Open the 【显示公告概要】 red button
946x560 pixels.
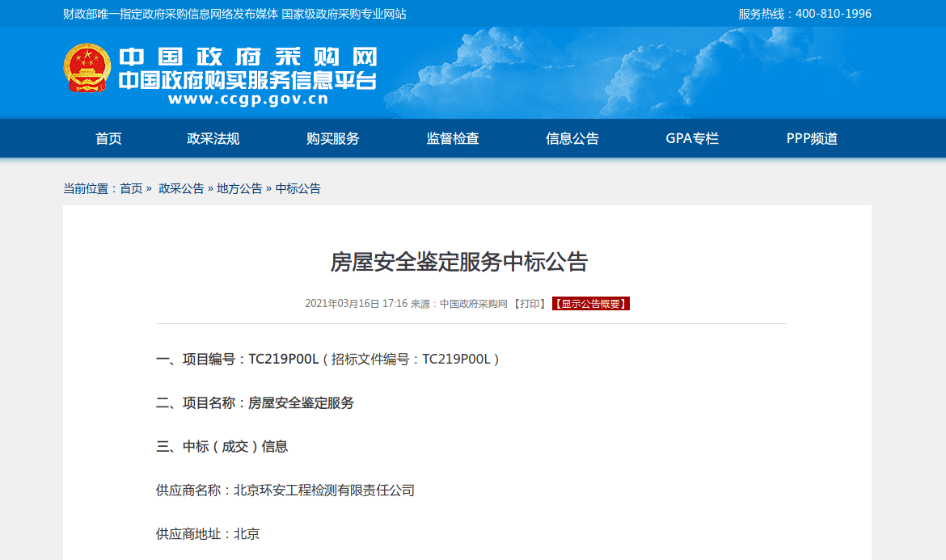tap(591, 304)
